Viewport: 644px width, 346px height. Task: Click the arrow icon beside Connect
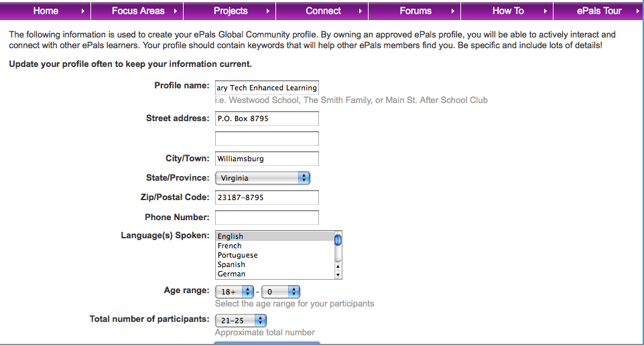(360, 11)
